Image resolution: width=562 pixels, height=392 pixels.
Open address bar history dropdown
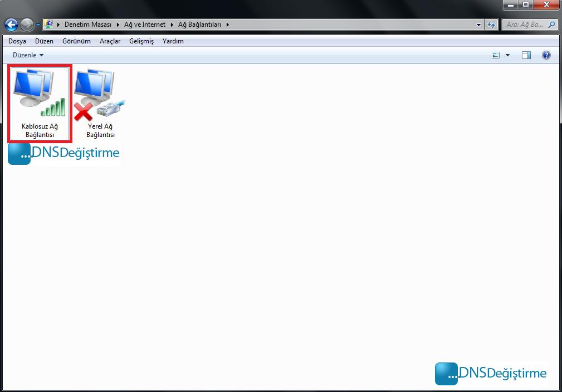[478, 24]
